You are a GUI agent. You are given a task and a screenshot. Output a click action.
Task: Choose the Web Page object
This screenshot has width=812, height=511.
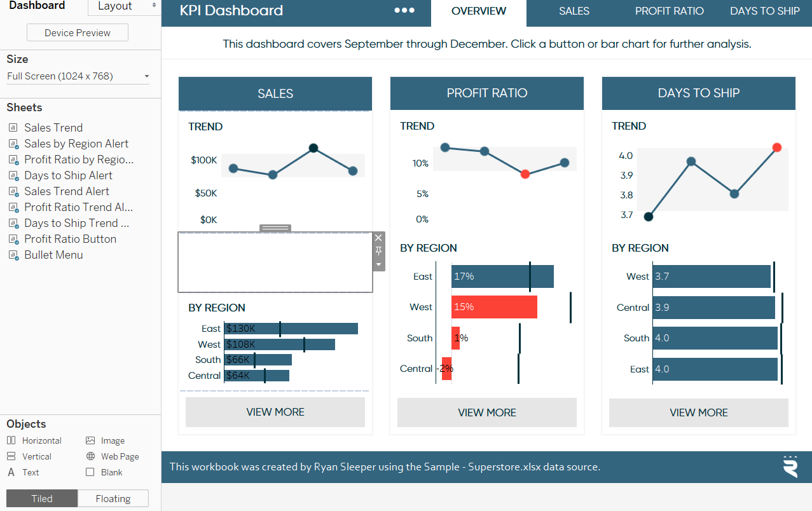pyautogui.click(x=113, y=456)
